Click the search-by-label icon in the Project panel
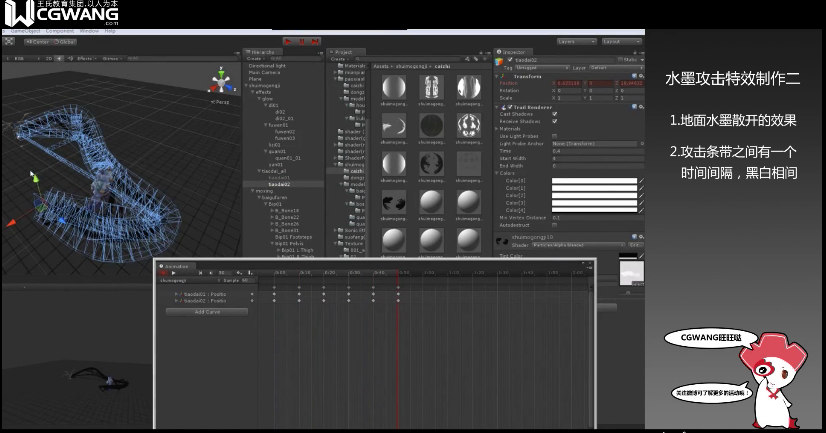 coord(476,59)
